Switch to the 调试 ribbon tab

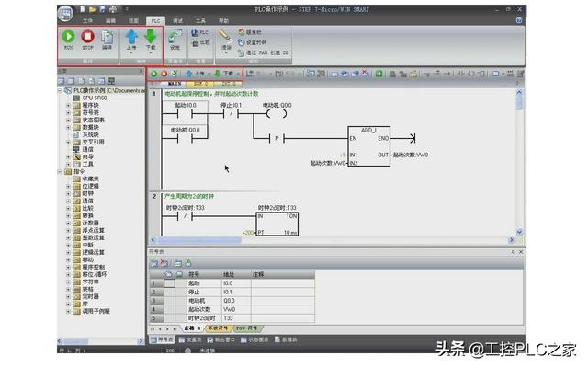[x=177, y=20]
